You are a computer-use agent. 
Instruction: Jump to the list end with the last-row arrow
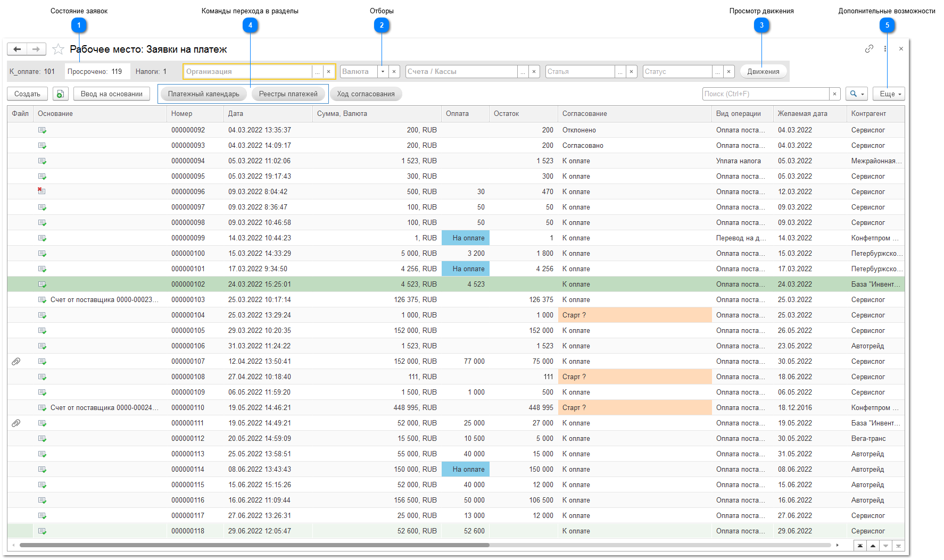pos(898,546)
